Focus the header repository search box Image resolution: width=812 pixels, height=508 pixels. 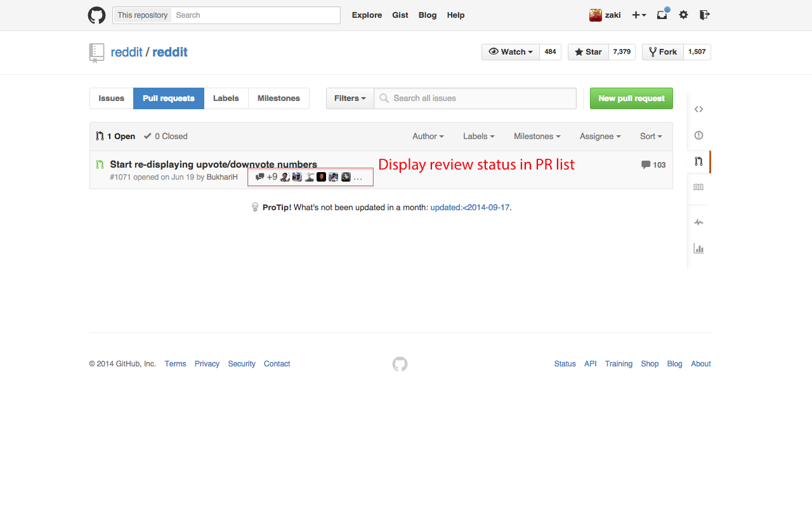pyautogui.click(x=255, y=15)
